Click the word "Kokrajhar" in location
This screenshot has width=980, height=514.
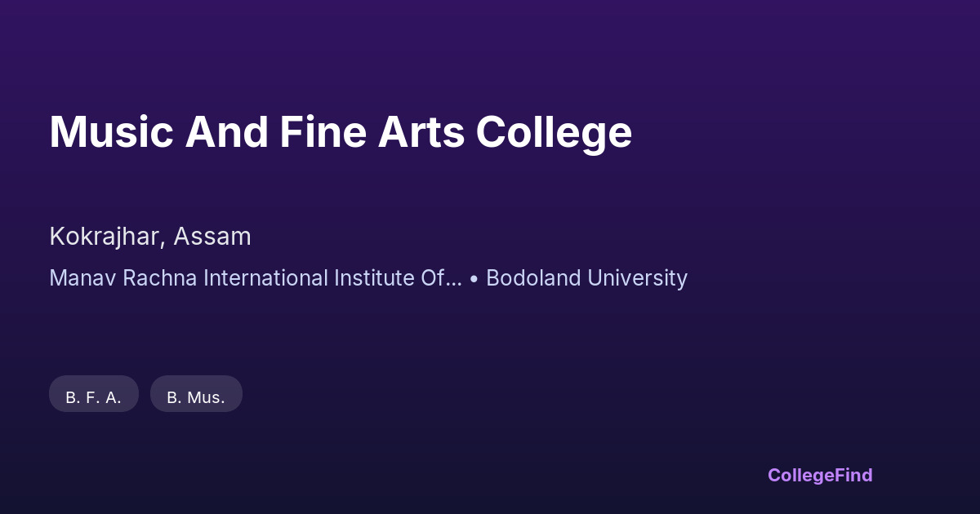[108, 237]
